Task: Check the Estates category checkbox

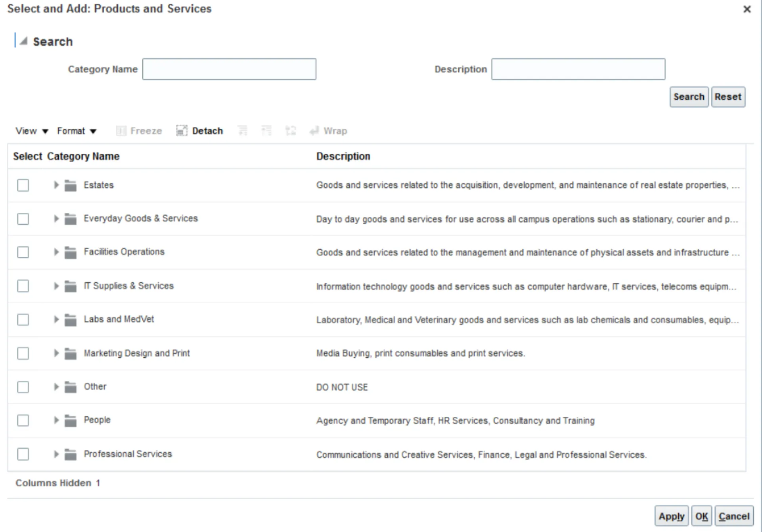Action: click(23, 185)
